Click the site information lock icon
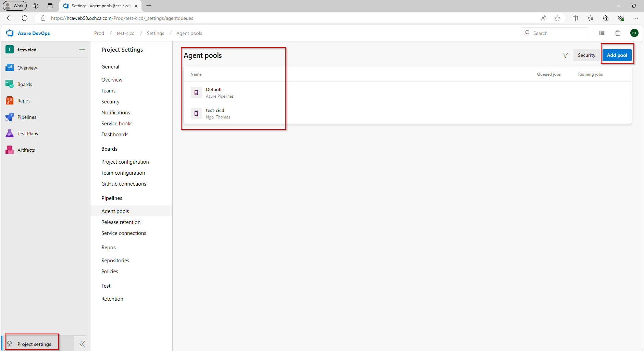 pos(43,18)
